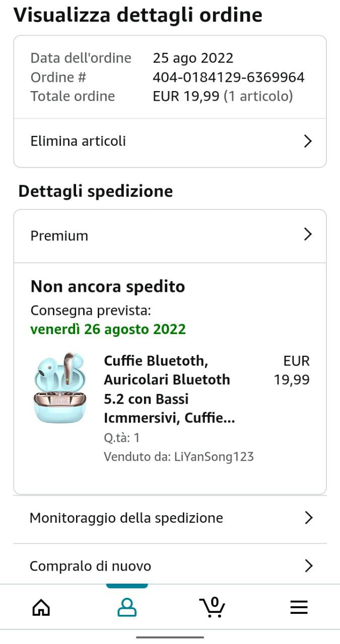
Task: Tap the chevron beside Premium
Action: pos(308,234)
